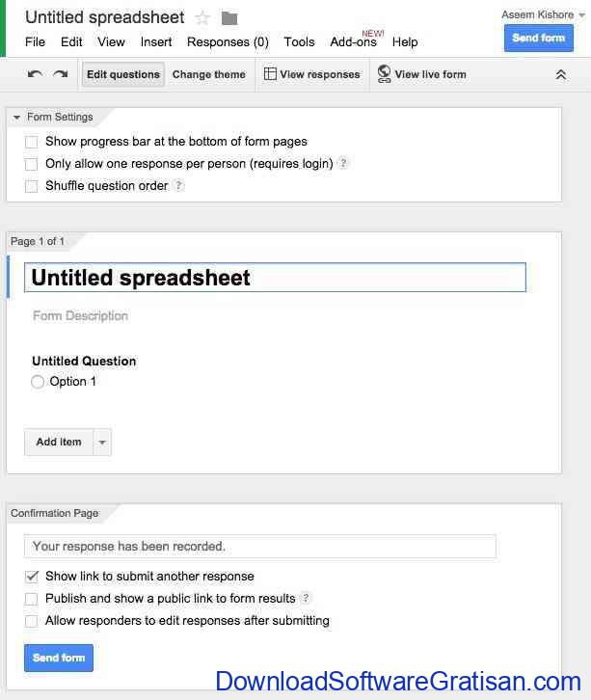The width and height of the screenshot is (591, 700).
Task: Select the Option 1 radio button
Action: (38, 382)
